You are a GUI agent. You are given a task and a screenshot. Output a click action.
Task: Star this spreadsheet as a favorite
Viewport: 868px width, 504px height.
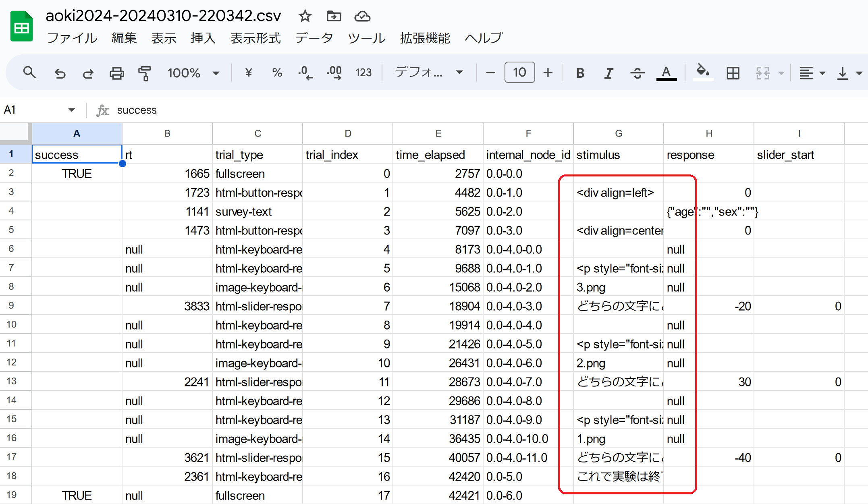[305, 17]
